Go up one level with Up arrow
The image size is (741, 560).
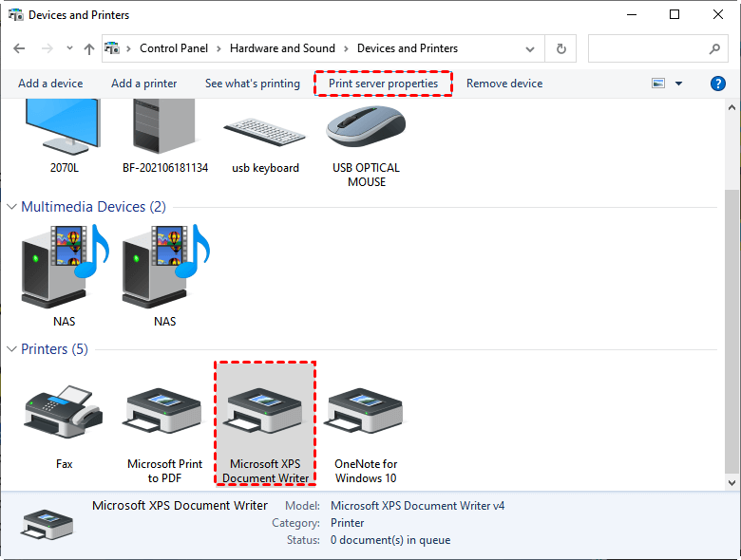[89, 48]
